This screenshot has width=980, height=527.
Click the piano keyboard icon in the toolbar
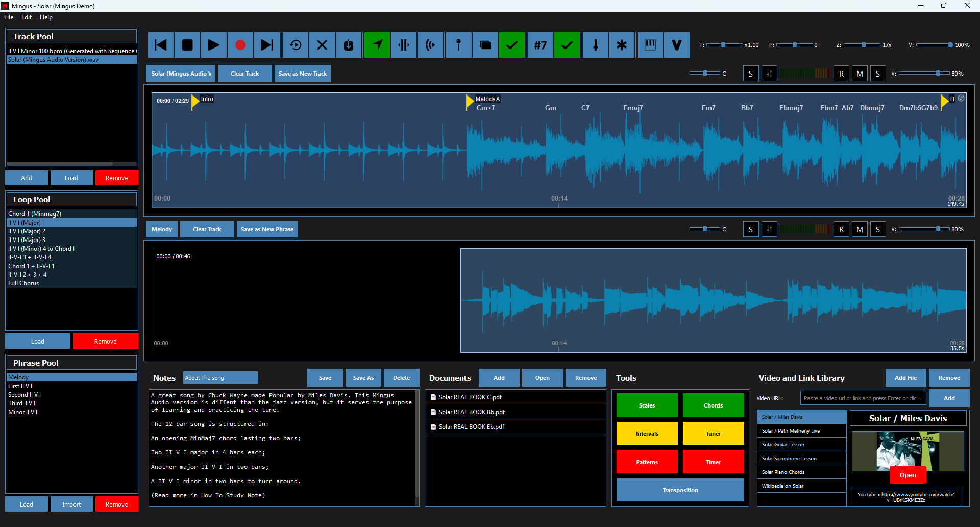pyautogui.click(x=650, y=45)
